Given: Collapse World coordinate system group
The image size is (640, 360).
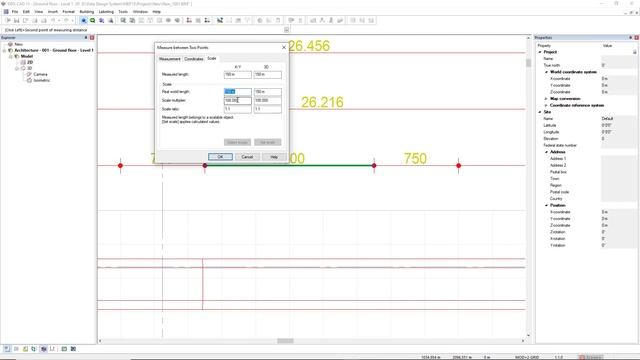Looking at the screenshot, I should [x=547, y=72].
